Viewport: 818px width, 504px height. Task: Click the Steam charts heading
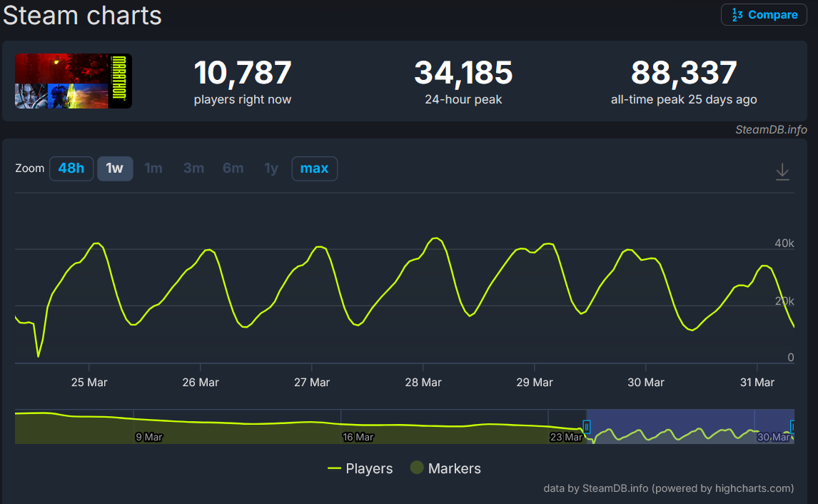coord(82,15)
